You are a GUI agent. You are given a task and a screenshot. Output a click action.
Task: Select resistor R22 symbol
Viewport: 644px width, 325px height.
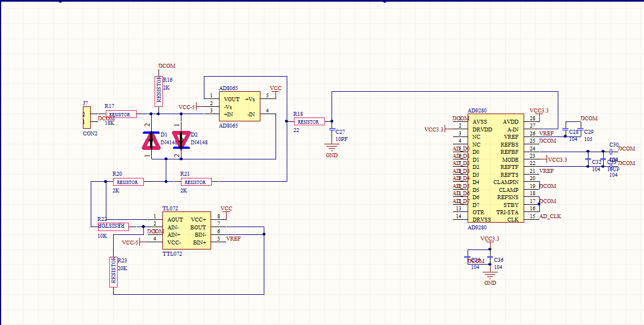[113, 227]
